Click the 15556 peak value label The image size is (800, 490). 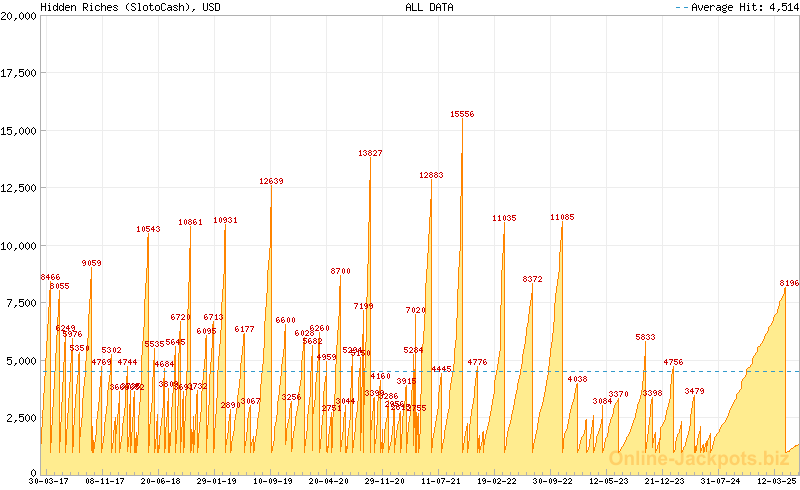462,115
